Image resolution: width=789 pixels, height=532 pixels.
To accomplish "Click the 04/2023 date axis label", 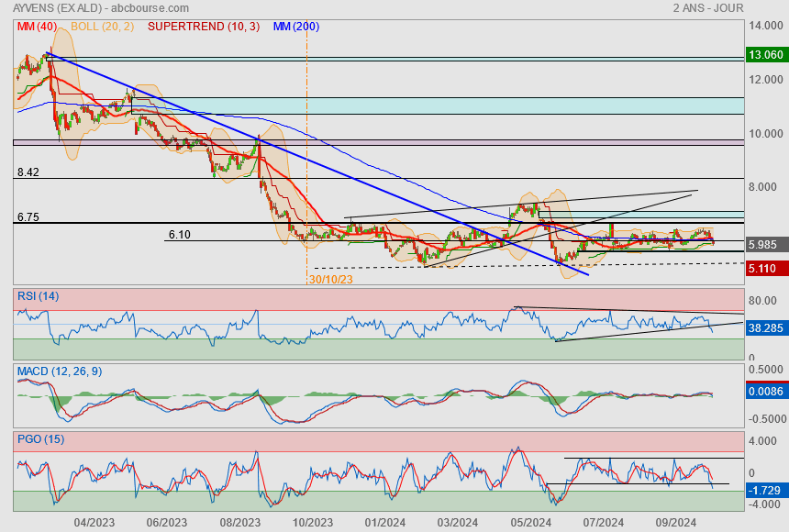I will point(94,523).
